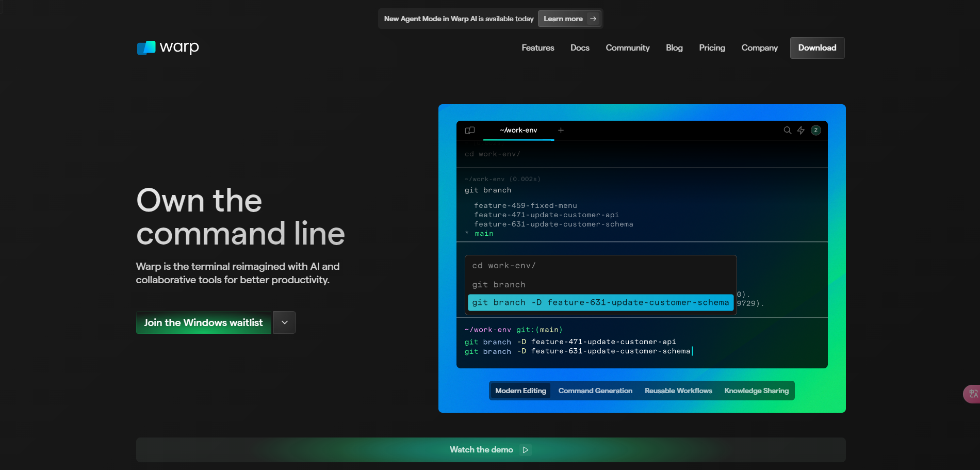The image size is (980, 470).
Task: Click the Learn more button in banner
Action: 569,19
